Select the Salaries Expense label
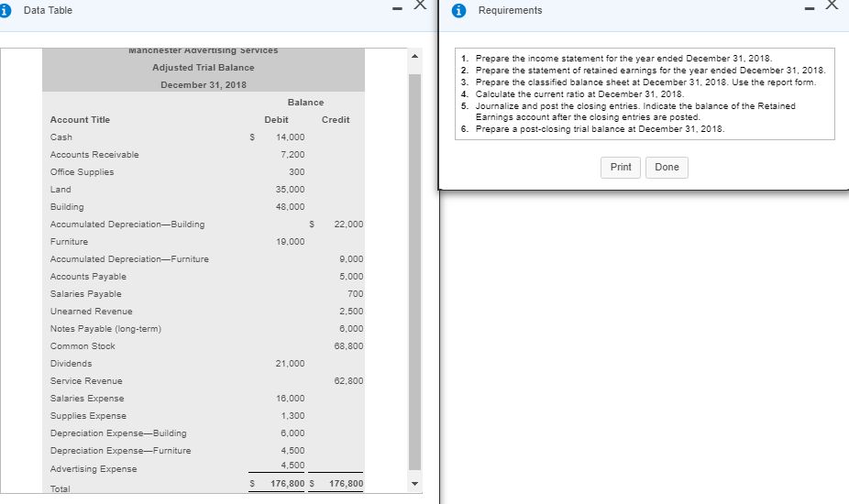849x504 pixels. pos(87,399)
